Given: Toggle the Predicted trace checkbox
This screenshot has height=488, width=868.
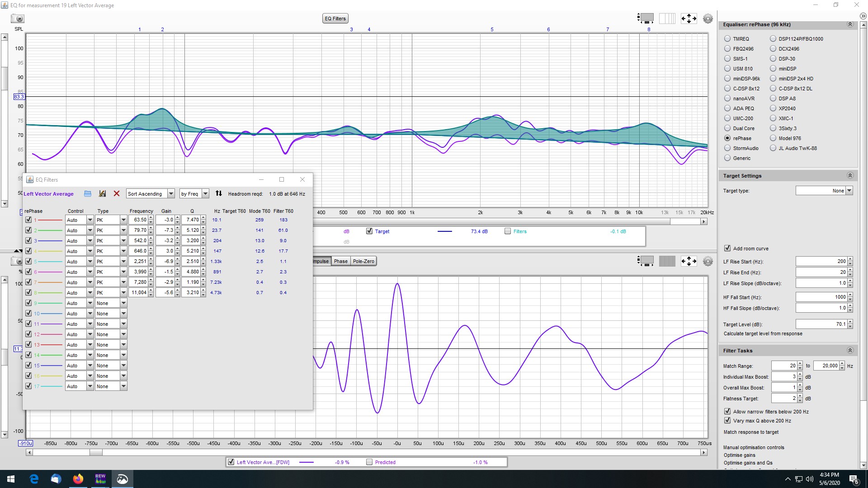Looking at the screenshot, I should (369, 462).
